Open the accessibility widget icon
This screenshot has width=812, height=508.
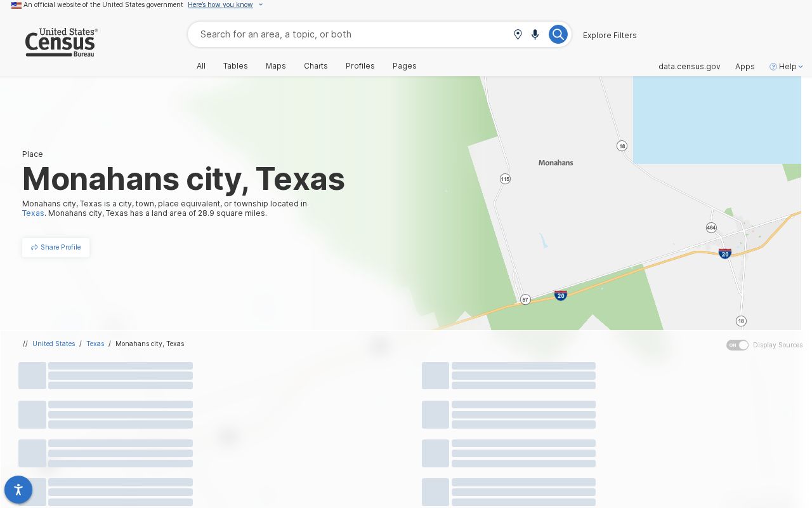(18, 490)
